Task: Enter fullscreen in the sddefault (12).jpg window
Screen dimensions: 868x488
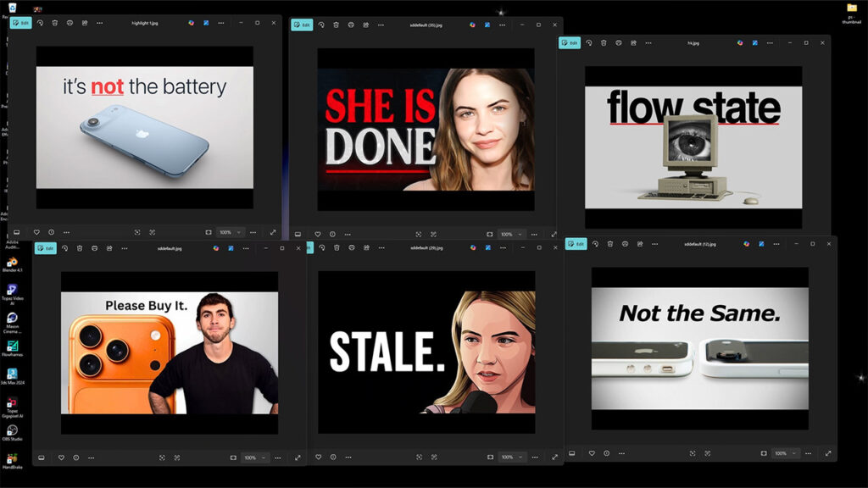Action: pyautogui.click(x=828, y=453)
